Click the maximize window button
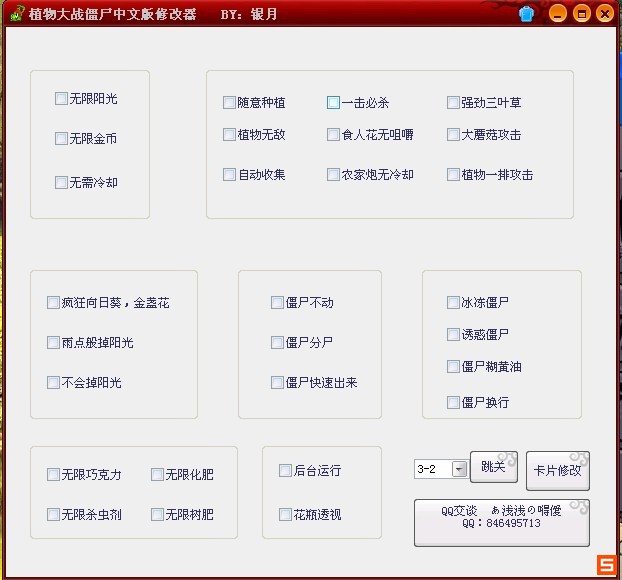622x580 pixels. pyautogui.click(x=582, y=14)
